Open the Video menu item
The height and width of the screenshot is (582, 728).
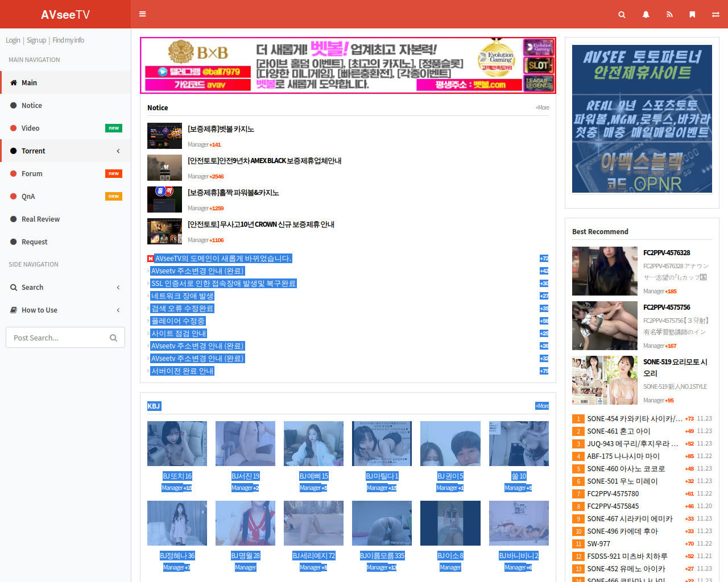pos(65,128)
